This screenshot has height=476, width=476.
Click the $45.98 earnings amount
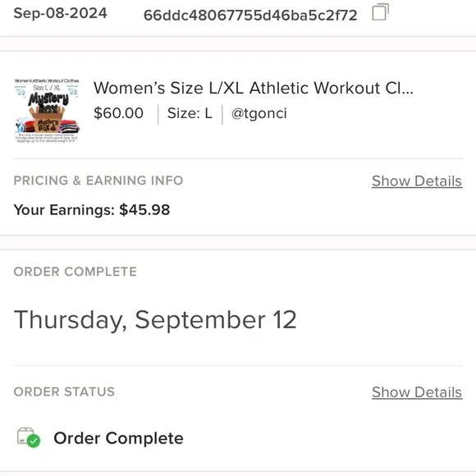(144, 210)
